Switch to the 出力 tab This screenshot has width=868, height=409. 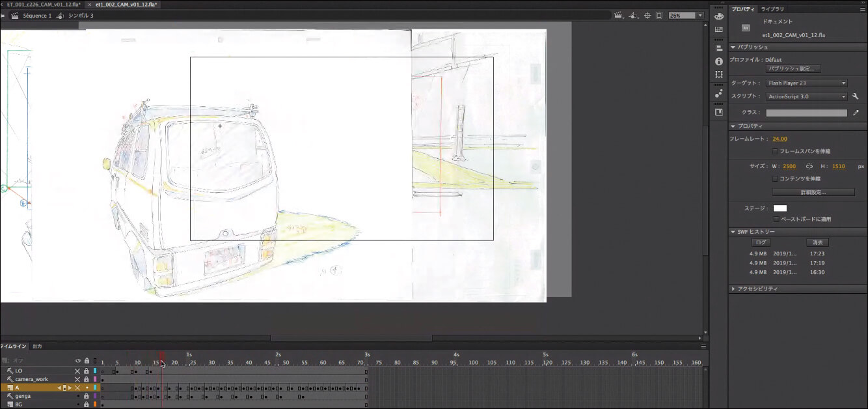37,346
